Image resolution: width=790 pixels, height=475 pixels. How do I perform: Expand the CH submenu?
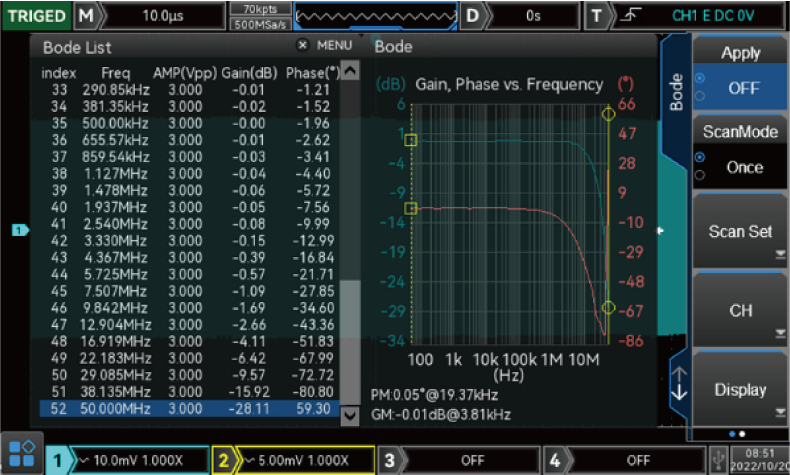tap(740, 311)
